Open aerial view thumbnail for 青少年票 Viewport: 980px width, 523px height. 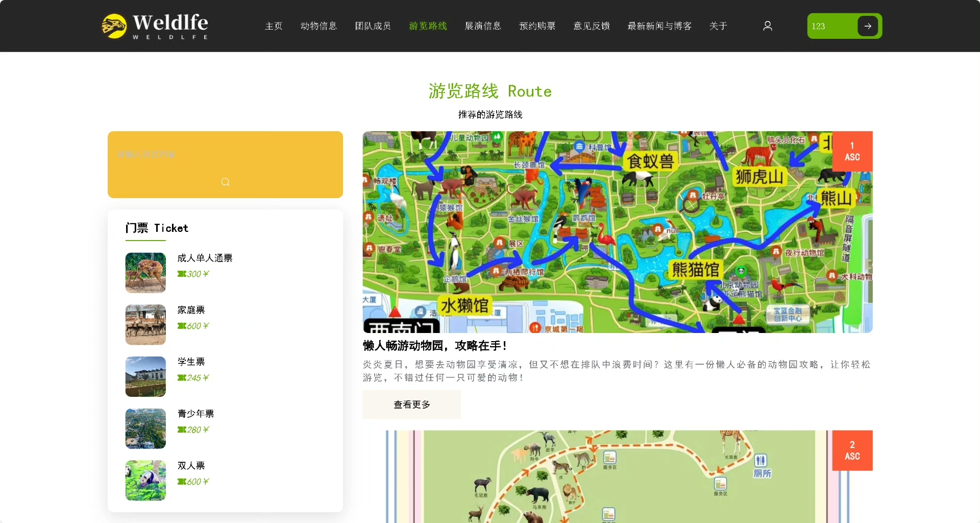point(145,429)
